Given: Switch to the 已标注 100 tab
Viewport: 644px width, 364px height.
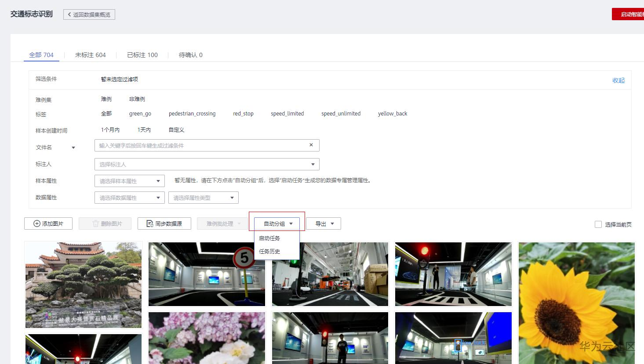Looking at the screenshot, I should point(142,55).
